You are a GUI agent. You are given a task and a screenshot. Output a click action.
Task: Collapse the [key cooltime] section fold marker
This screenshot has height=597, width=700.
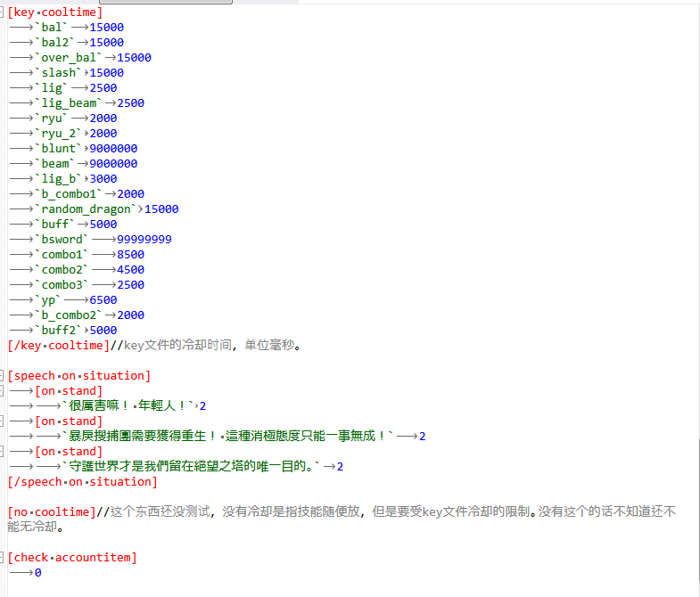[x=3, y=12]
